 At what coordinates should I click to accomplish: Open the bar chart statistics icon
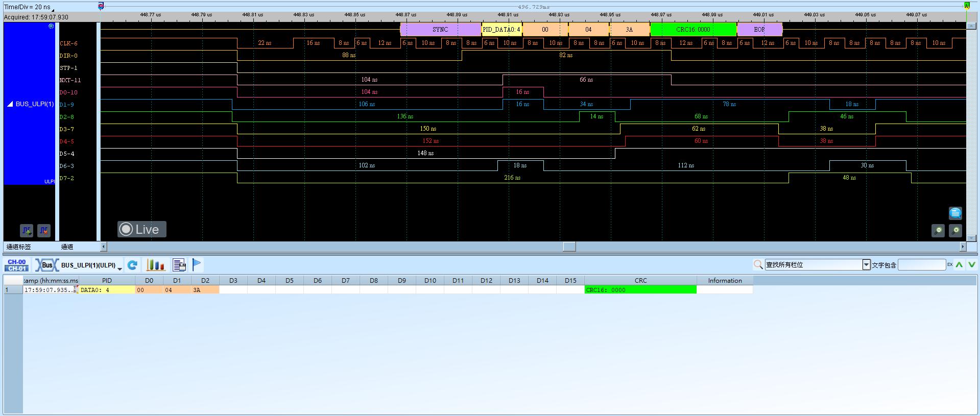[x=155, y=265]
